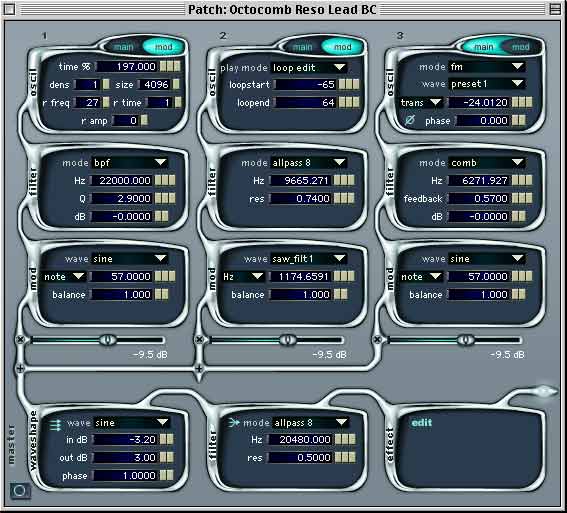Click the multiply node icon of channel 2

click(199, 339)
